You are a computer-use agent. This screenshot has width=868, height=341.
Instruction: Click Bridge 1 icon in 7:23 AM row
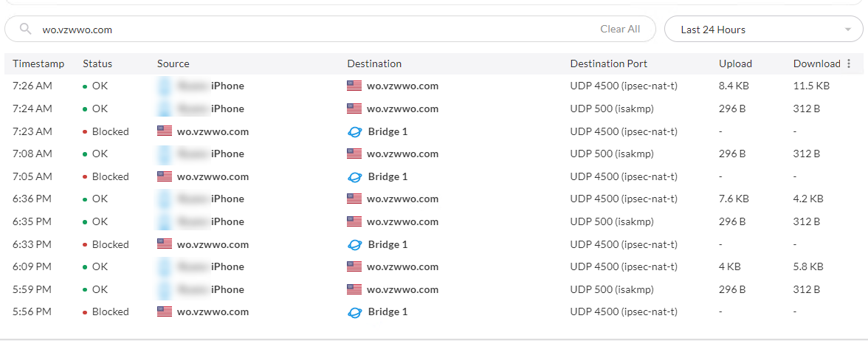[x=355, y=131]
